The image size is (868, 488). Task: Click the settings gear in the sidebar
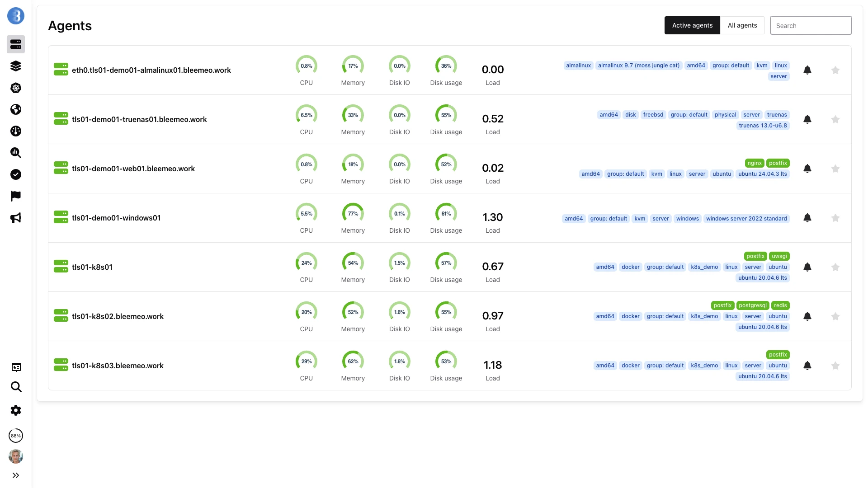16,410
